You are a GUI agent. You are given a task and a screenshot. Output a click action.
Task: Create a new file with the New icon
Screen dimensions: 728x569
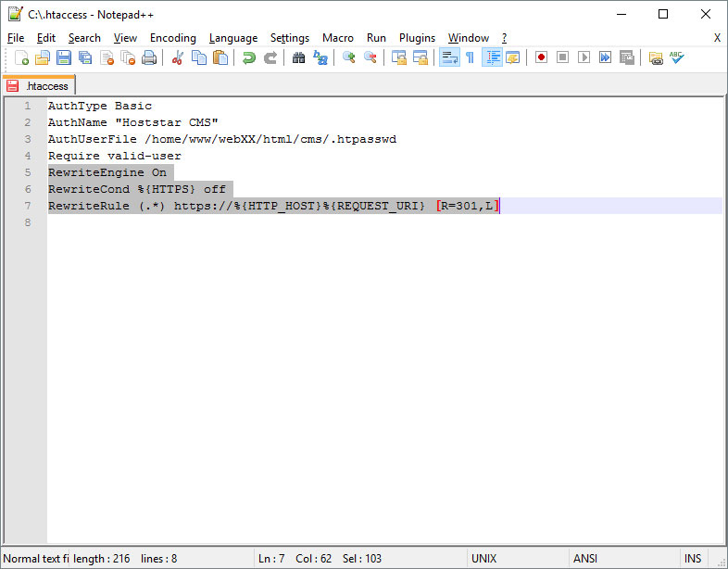click(x=21, y=57)
